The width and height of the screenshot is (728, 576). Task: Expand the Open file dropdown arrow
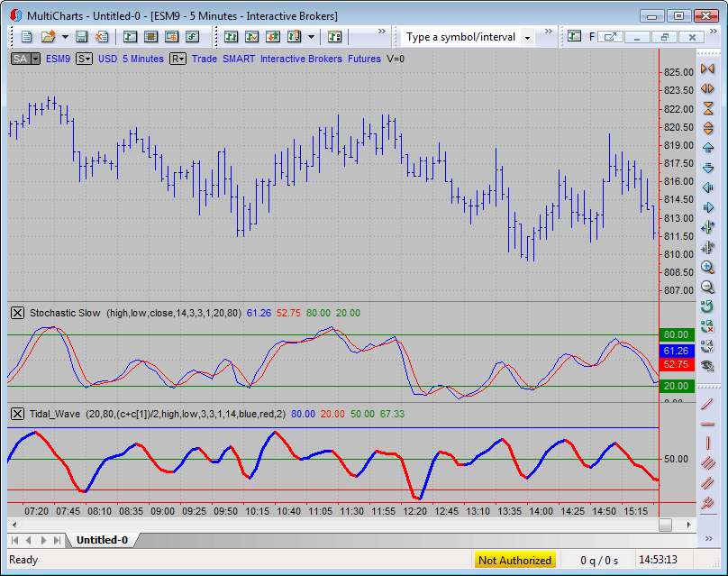click(64, 37)
